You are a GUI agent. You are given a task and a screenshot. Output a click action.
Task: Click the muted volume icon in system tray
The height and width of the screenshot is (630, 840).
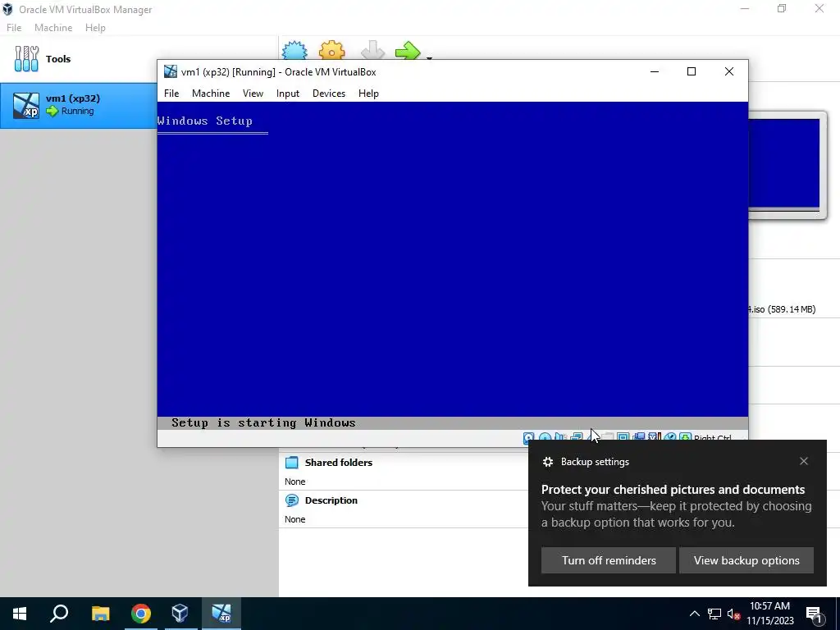coord(733,614)
